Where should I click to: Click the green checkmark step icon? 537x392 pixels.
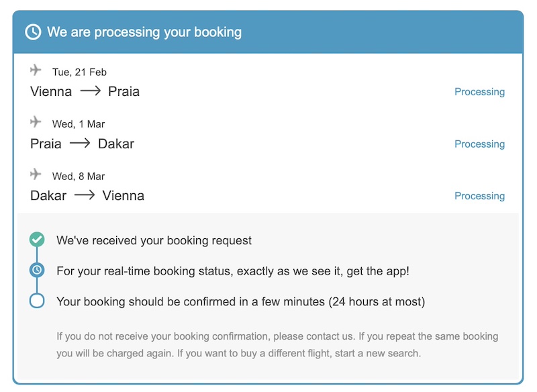(x=37, y=239)
